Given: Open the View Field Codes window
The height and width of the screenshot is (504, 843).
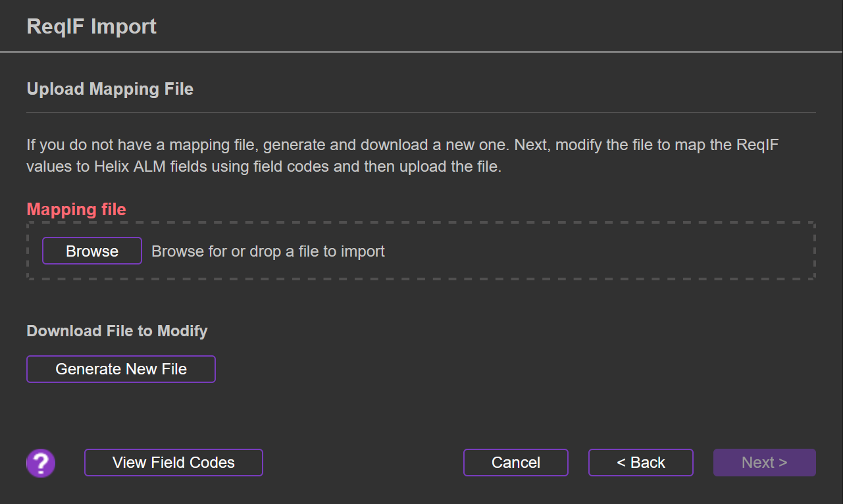Looking at the screenshot, I should [x=174, y=463].
